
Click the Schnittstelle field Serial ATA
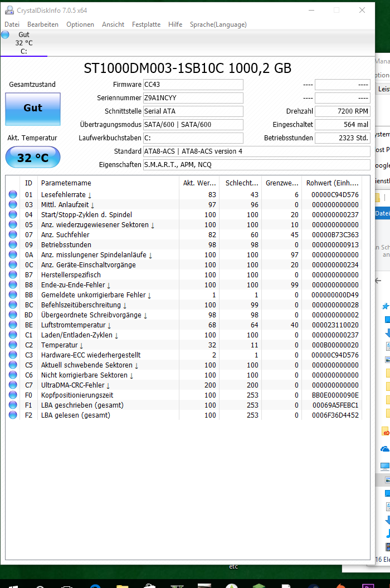pos(193,111)
